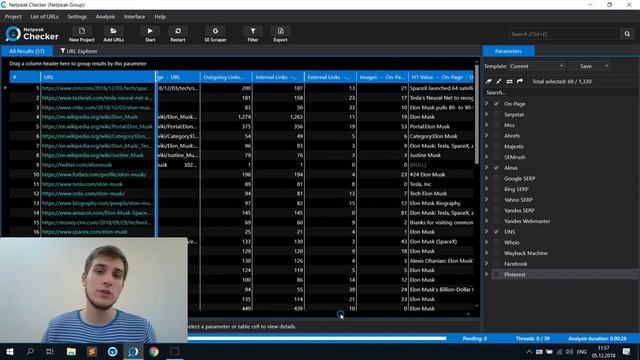This screenshot has height=360, width=640.
Task: Click the results table vertical scrollbar
Action: (x=476, y=114)
